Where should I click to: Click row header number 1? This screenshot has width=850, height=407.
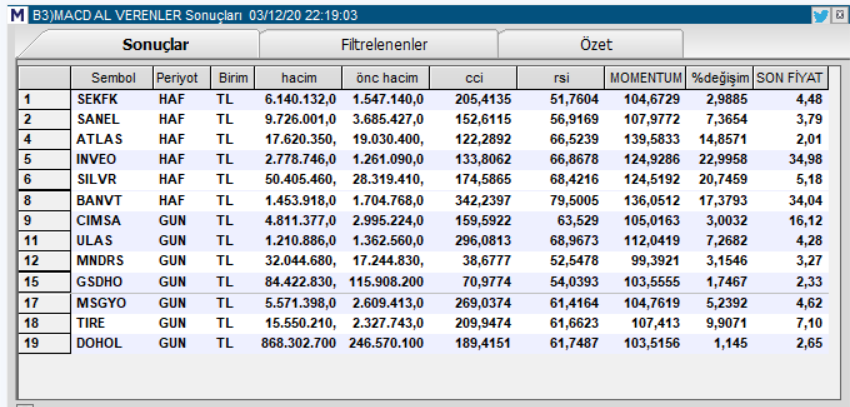coord(44,100)
